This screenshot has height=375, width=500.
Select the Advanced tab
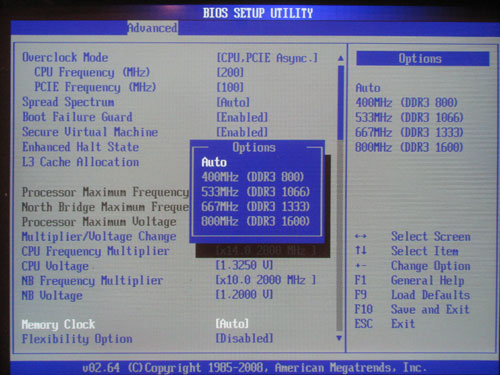153,28
